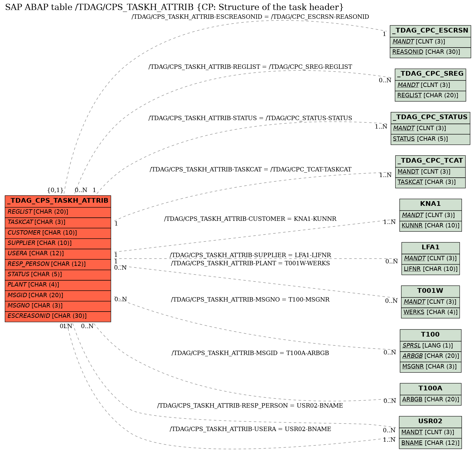Click the MSGID = T100A-ARBGB relation label

coord(250,353)
